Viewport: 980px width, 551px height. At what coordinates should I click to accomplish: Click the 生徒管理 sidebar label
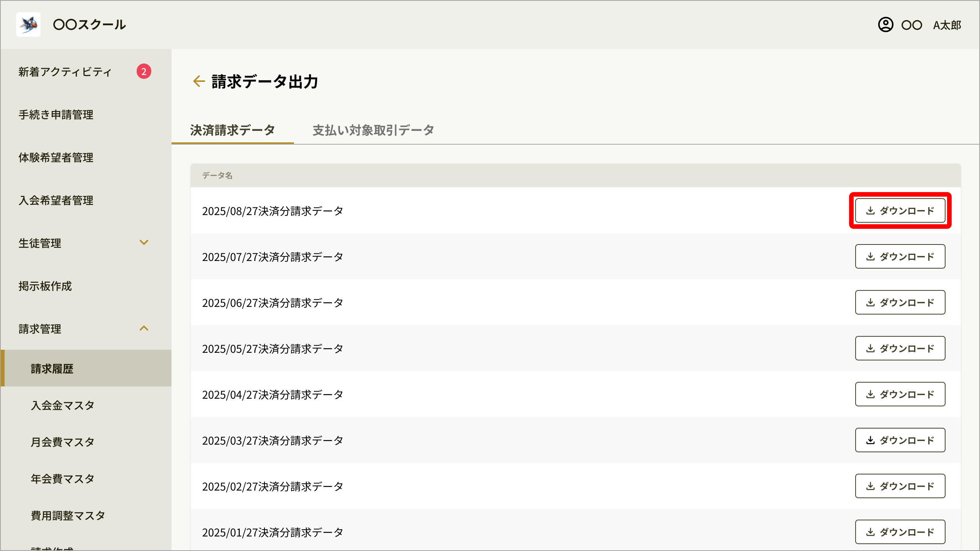tap(40, 243)
